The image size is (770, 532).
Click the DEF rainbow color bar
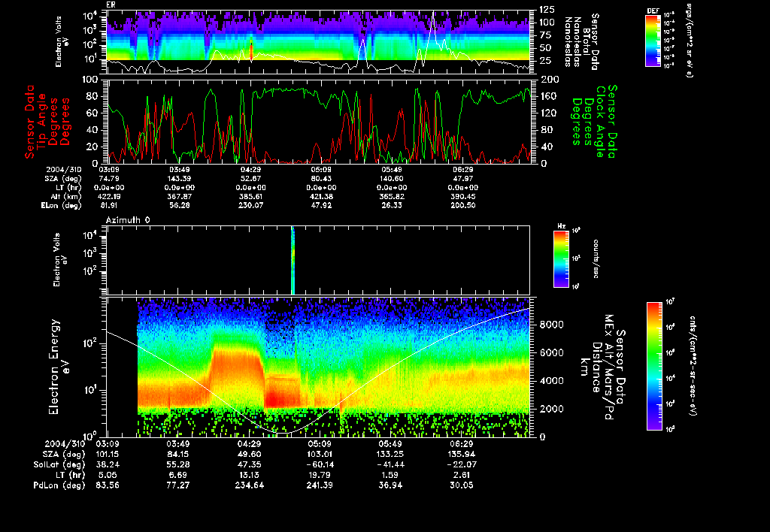click(653, 41)
